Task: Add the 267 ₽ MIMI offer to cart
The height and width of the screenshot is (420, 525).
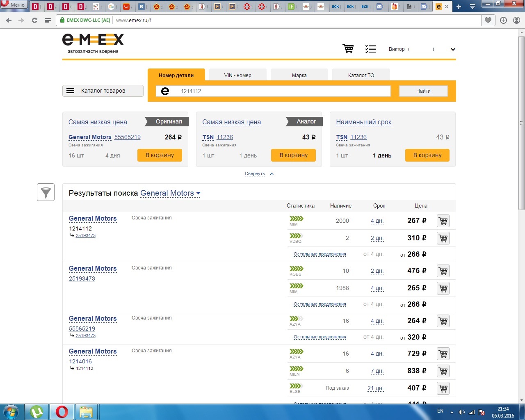Action: (x=443, y=221)
